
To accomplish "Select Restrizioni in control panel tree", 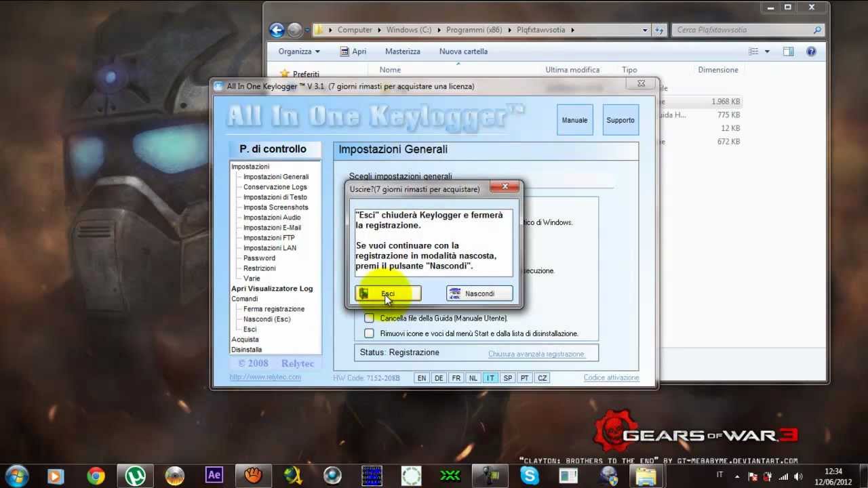I will point(259,268).
